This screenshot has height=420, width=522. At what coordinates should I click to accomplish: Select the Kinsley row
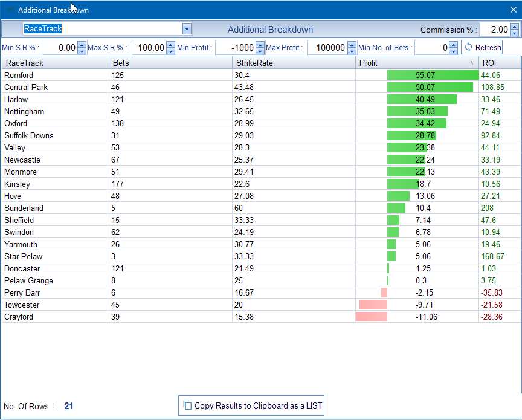click(262, 184)
